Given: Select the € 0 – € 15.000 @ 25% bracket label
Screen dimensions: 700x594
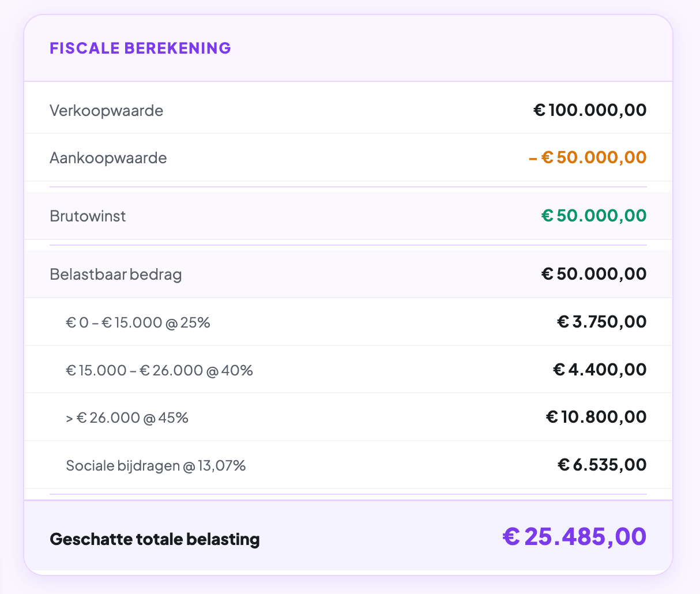Looking at the screenshot, I should point(138,322).
